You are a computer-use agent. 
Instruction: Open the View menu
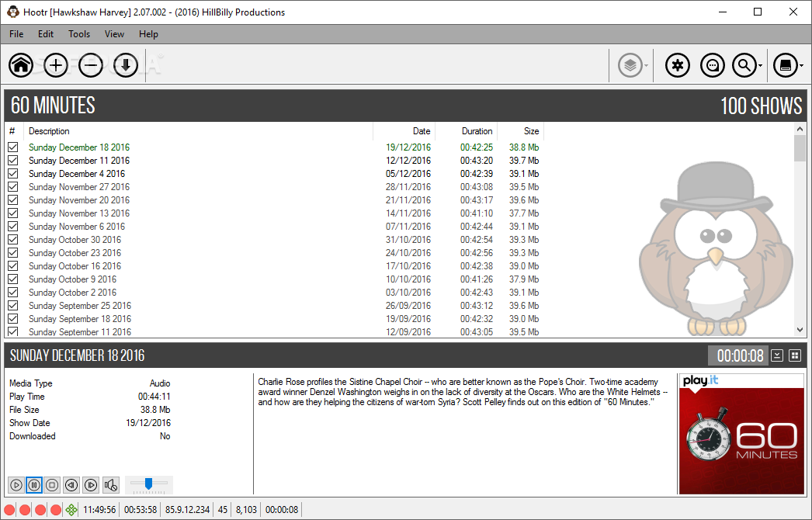click(114, 34)
